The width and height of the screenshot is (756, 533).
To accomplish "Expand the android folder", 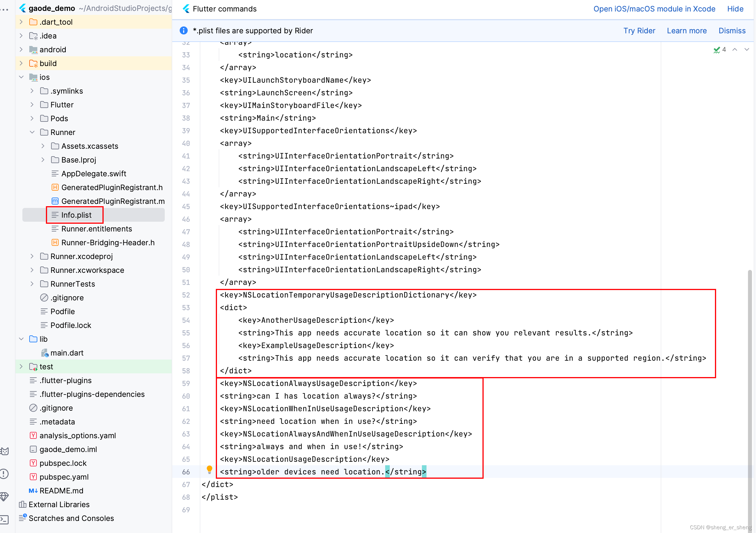I will click(21, 49).
